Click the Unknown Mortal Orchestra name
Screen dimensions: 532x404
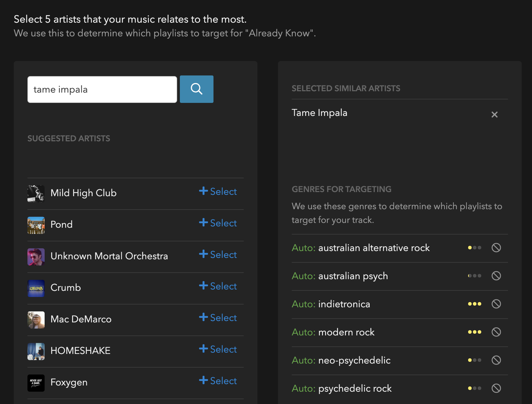point(109,256)
